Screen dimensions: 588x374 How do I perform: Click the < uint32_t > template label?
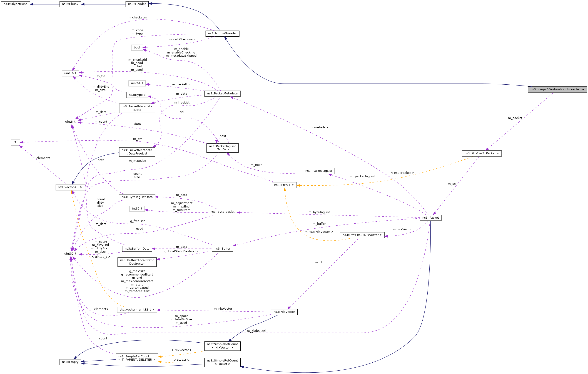101,257
